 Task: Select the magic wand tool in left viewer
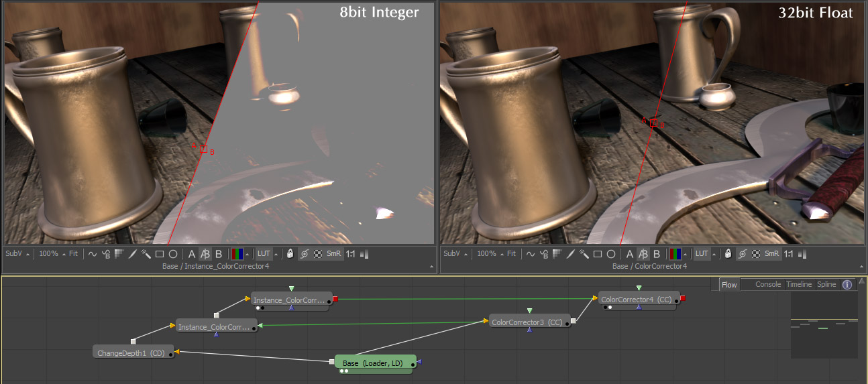[x=146, y=254]
